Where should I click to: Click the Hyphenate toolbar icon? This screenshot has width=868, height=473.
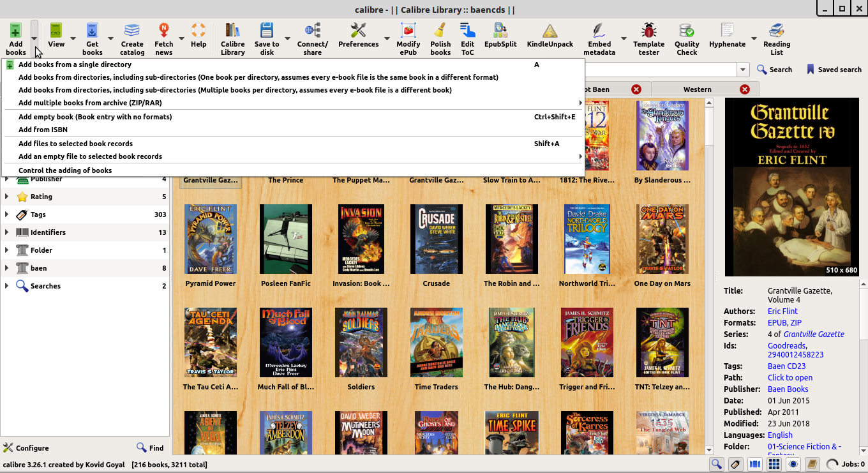(x=727, y=30)
